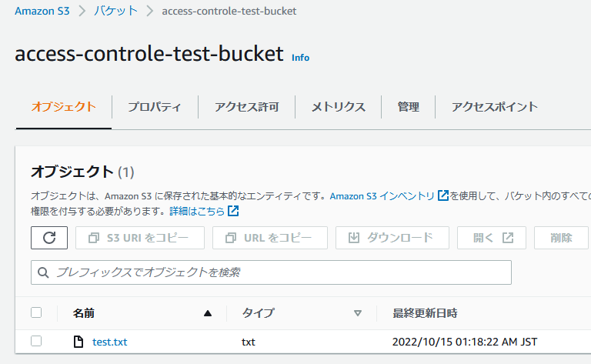This screenshot has height=364, width=591.
Task: Click the ダウンロード download button
Action: [x=392, y=238]
